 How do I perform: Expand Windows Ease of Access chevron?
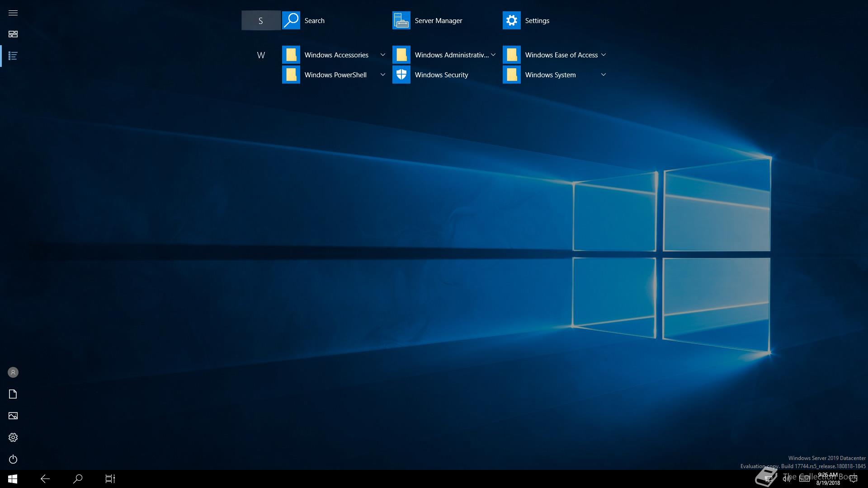604,55
